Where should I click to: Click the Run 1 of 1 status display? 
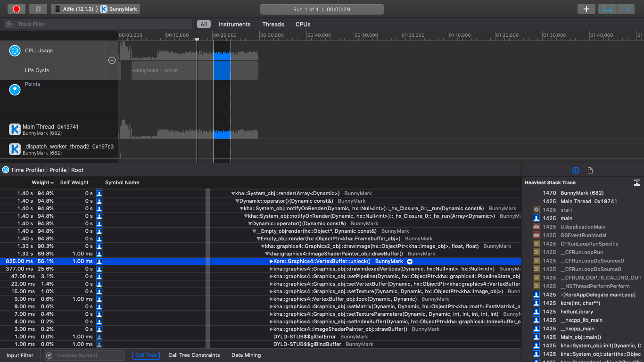[x=322, y=9]
